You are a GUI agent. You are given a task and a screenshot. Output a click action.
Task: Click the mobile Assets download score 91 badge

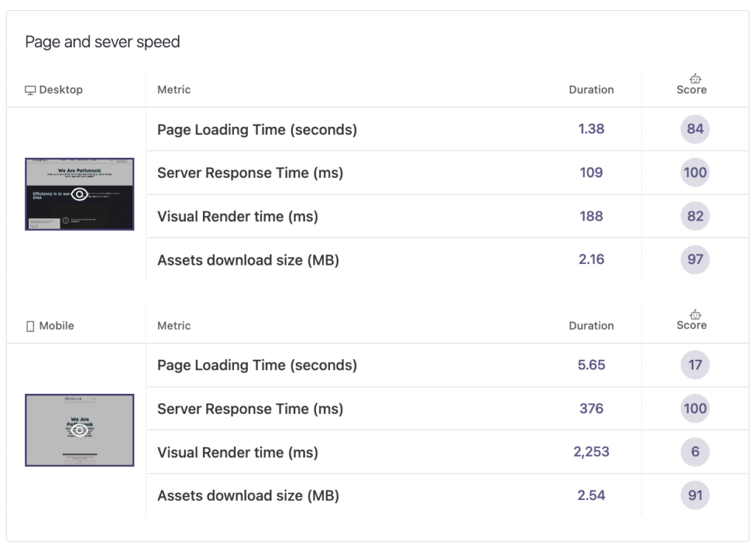point(695,496)
